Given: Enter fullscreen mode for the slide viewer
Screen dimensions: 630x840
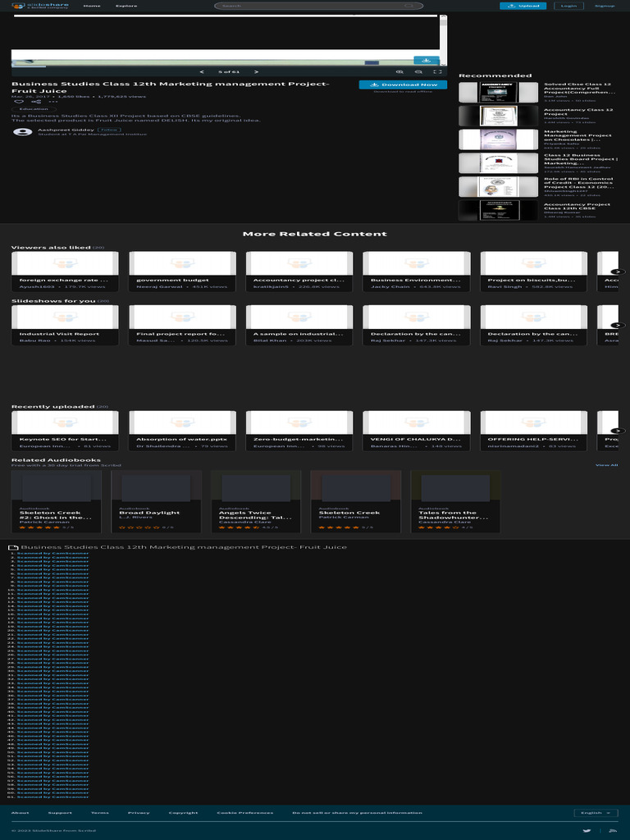Looking at the screenshot, I should click(437, 72).
